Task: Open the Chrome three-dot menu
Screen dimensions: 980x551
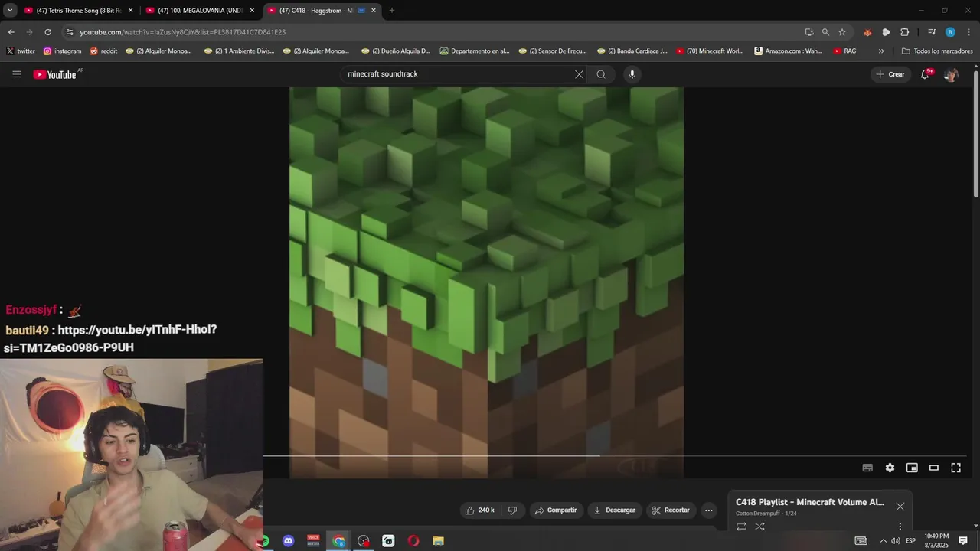Action: pos(969,32)
